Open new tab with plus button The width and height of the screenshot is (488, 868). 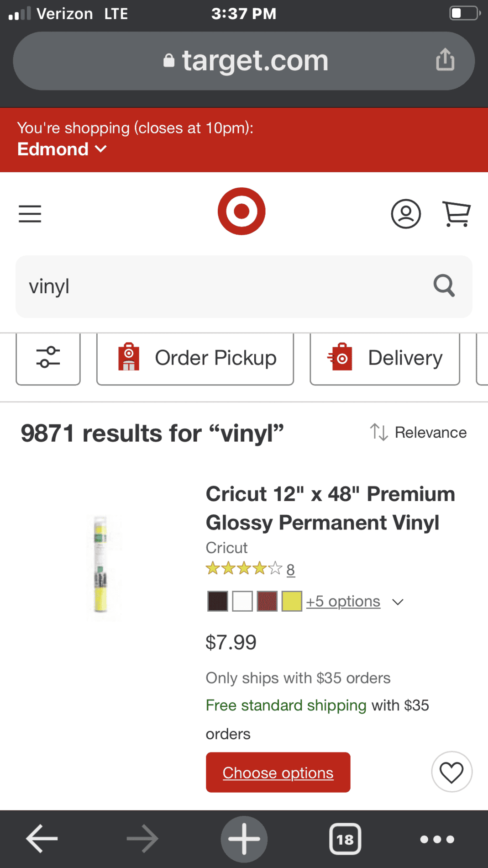[x=244, y=839]
